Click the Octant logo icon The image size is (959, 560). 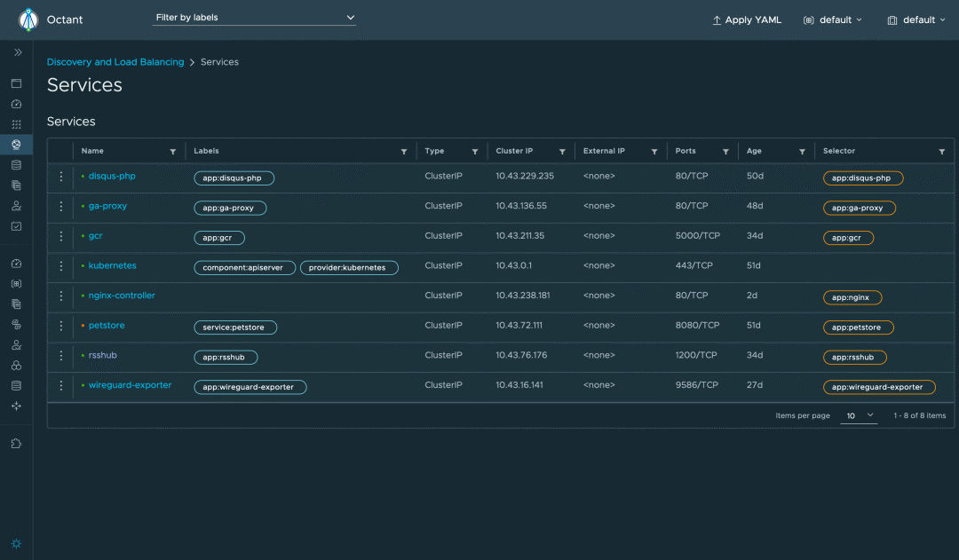click(28, 20)
